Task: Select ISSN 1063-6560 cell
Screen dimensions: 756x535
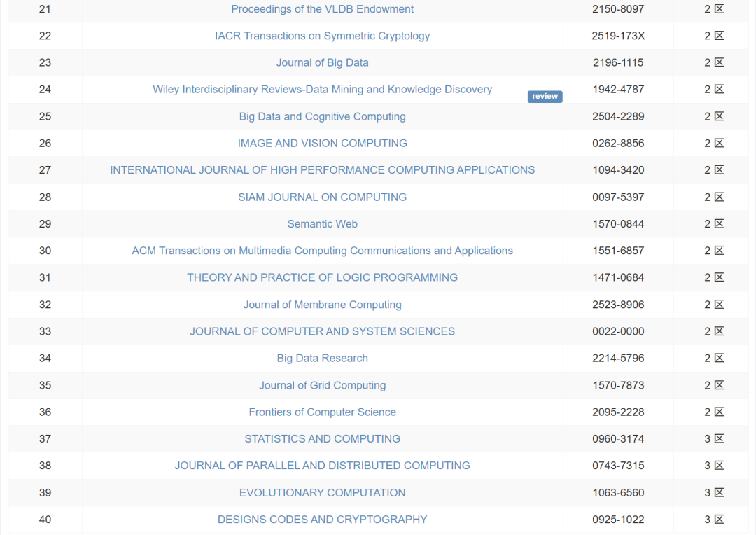Action: [x=618, y=493]
